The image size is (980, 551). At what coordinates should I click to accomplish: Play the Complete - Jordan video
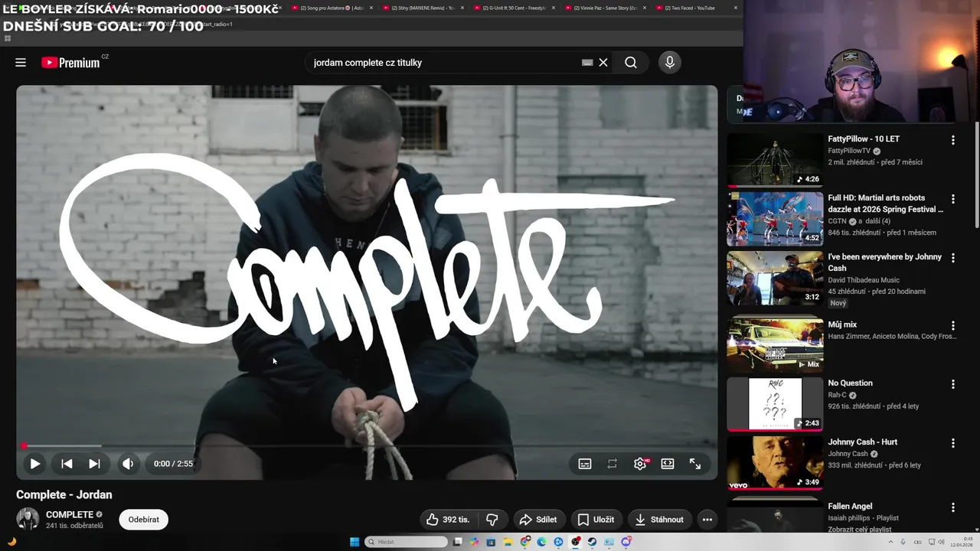34,464
